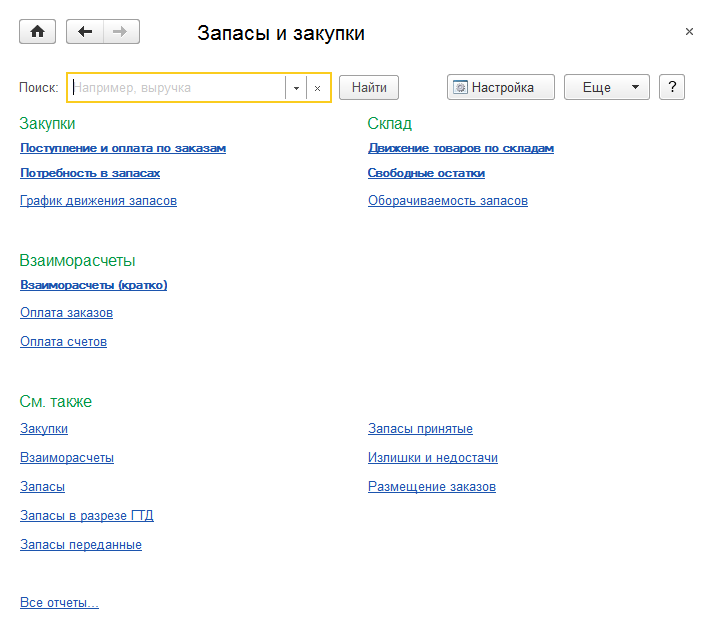Open the Настройка settings button
711x634 pixels.
coord(500,87)
